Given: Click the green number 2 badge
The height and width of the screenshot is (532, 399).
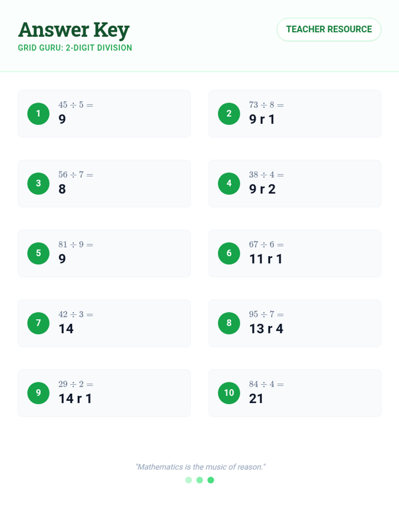Looking at the screenshot, I should [229, 114].
